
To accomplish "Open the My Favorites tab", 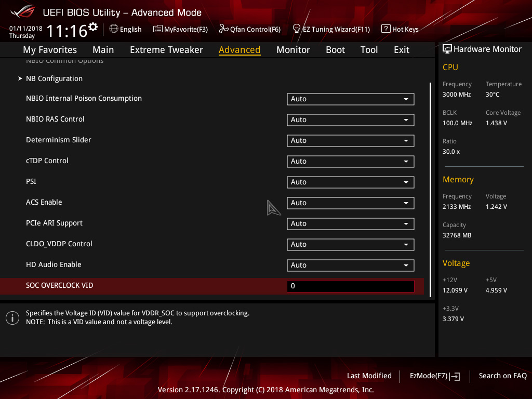I will (x=50, y=50).
